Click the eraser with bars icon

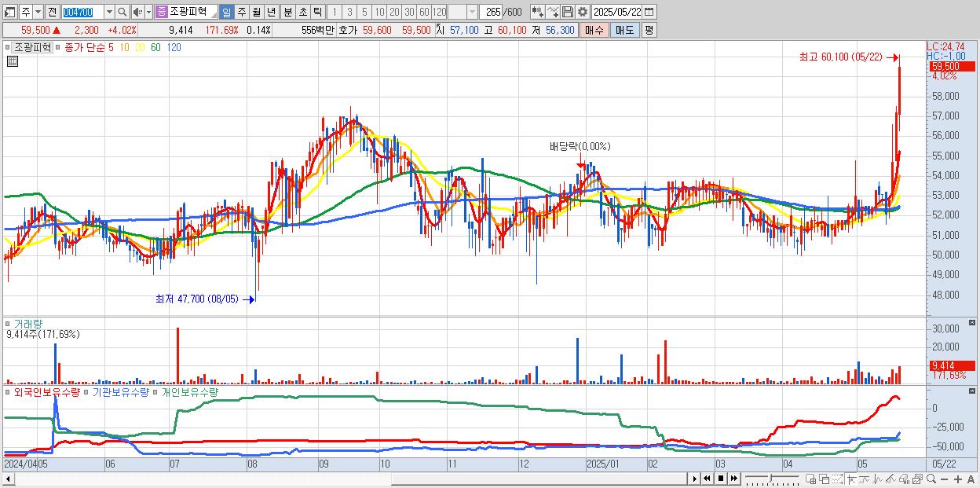tap(904, 479)
